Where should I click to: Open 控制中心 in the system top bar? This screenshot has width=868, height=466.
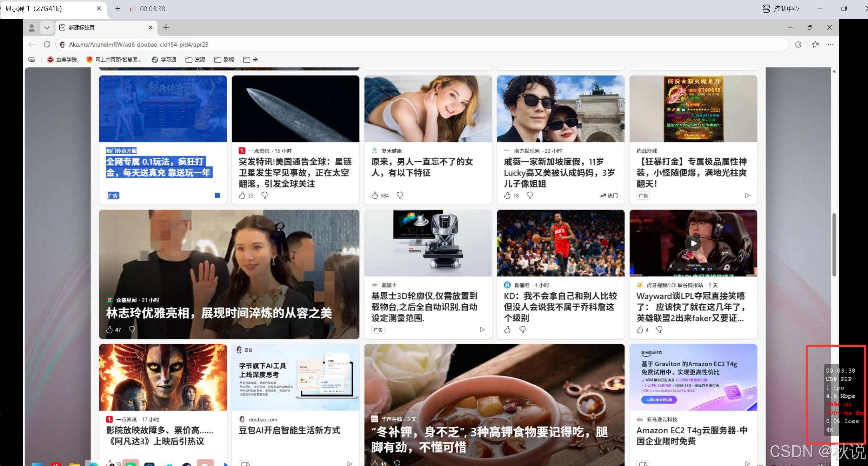786,8
